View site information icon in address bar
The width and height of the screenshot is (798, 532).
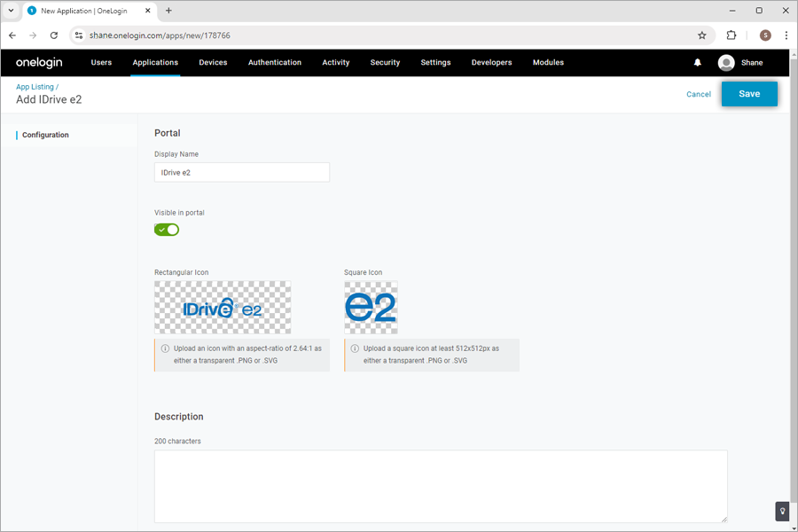(78, 35)
